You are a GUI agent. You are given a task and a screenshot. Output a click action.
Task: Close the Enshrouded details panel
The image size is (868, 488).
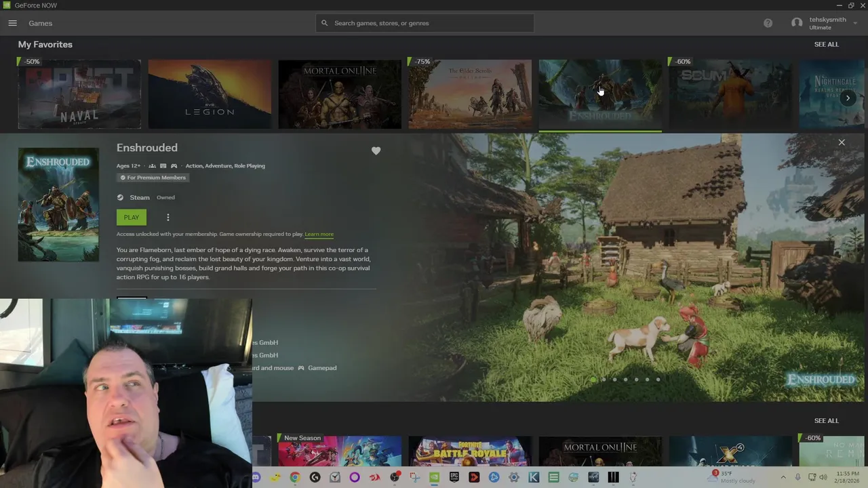point(842,142)
